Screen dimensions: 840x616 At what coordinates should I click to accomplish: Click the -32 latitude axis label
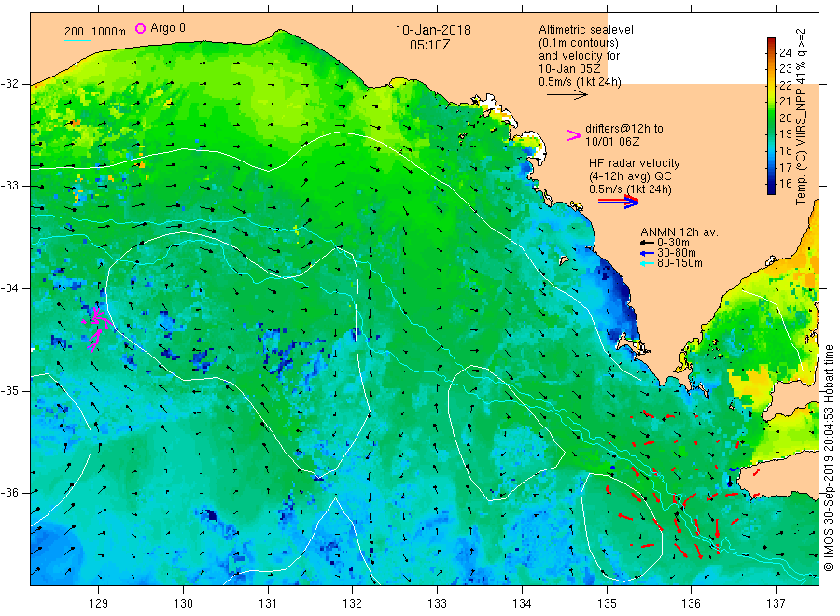click(x=9, y=84)
